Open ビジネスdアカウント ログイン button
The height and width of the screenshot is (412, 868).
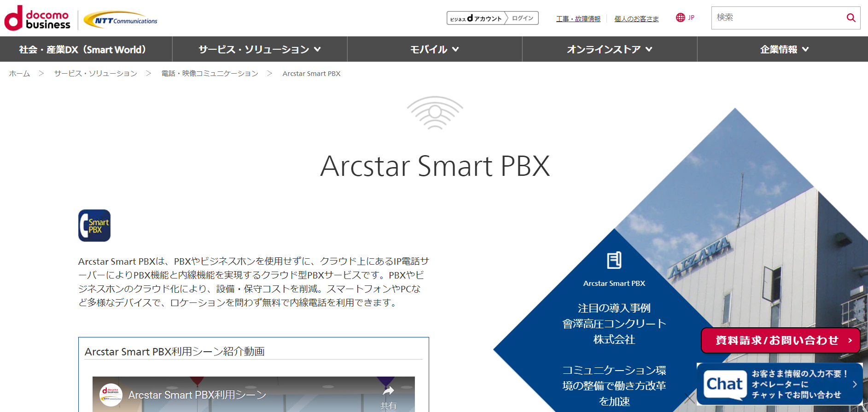[492, 18]
